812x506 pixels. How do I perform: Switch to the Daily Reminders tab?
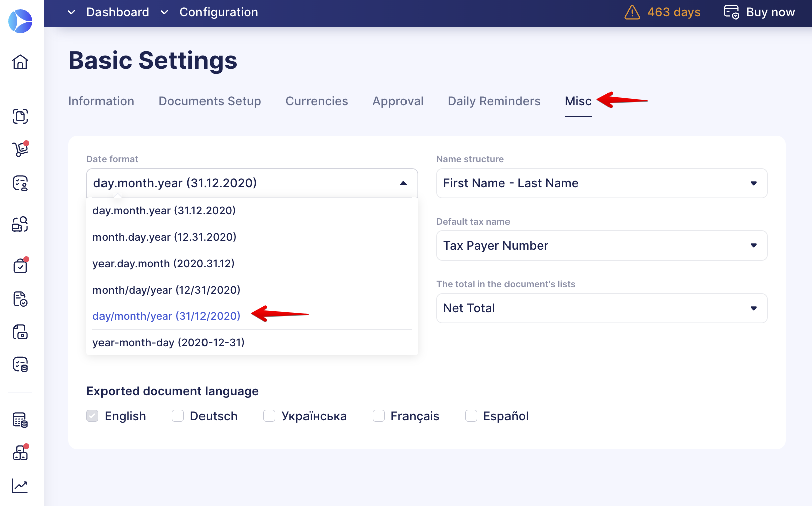(x=494, y=101)
